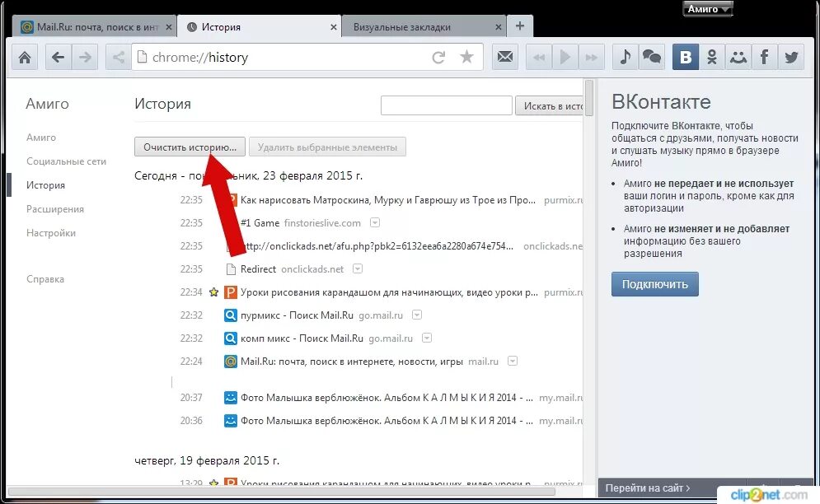Click Очистить историю button
The image size is (820, 504).
pos(190,147)
